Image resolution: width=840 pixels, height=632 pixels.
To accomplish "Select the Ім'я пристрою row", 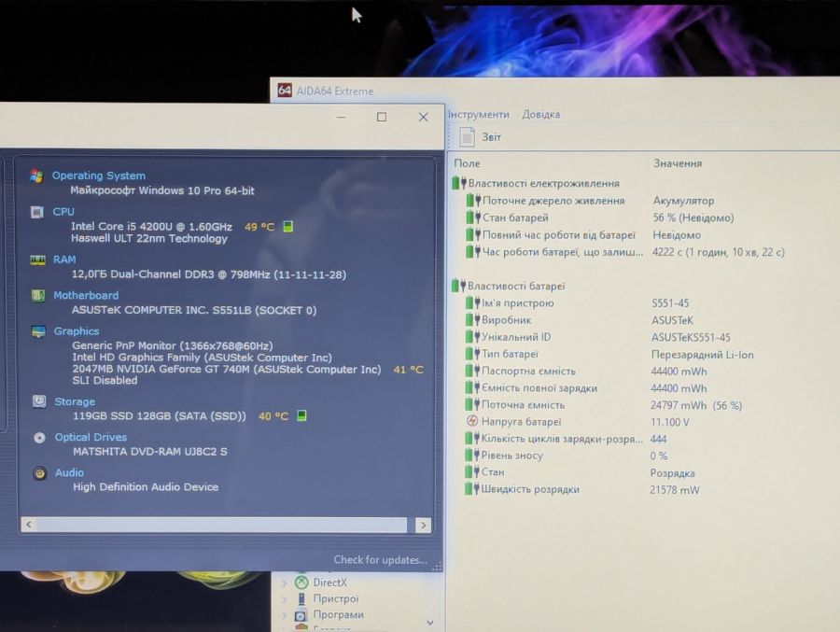I will coord(577,302).
